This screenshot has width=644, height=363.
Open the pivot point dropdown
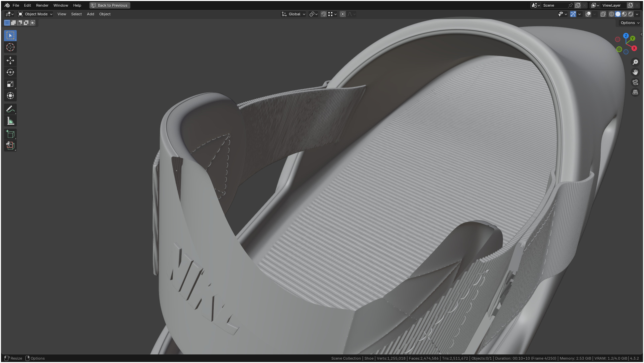click(313, 14)
